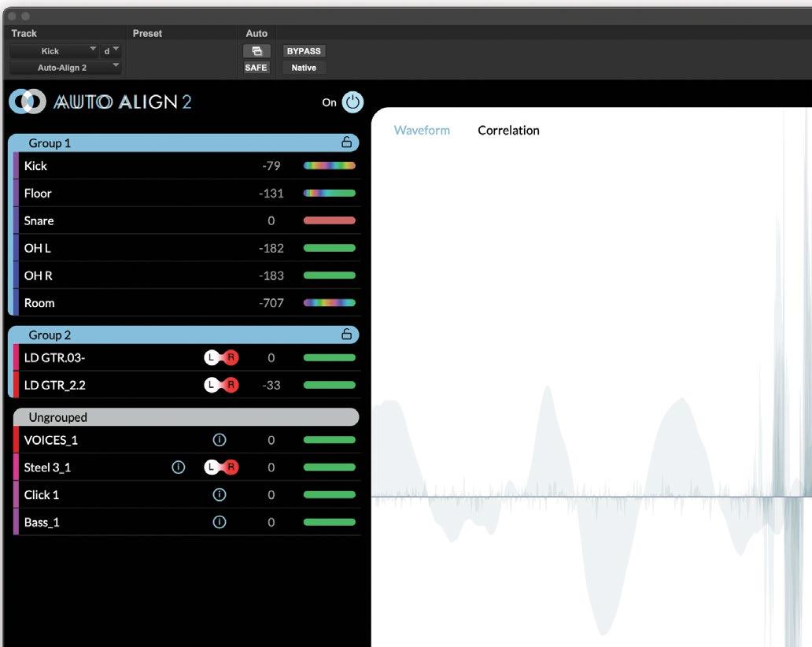This screenshot has width=812, height=647.
Task: Select the Click 1 track name
Action: click(42, 495)
